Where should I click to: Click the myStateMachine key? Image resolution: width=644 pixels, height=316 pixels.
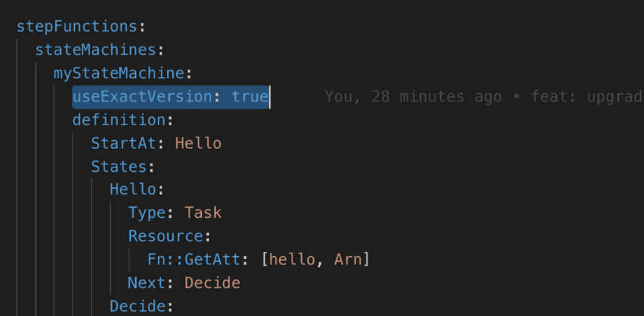[118, 73]
